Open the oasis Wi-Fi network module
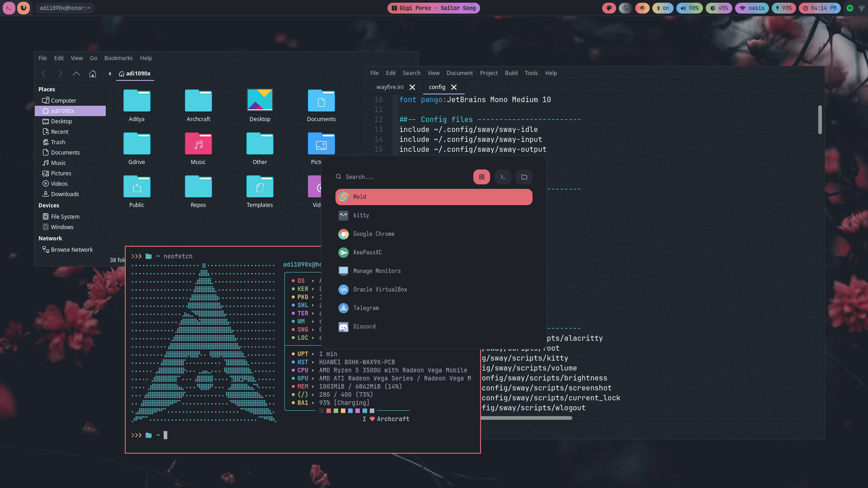868x488 pixels. click(752, 8)
